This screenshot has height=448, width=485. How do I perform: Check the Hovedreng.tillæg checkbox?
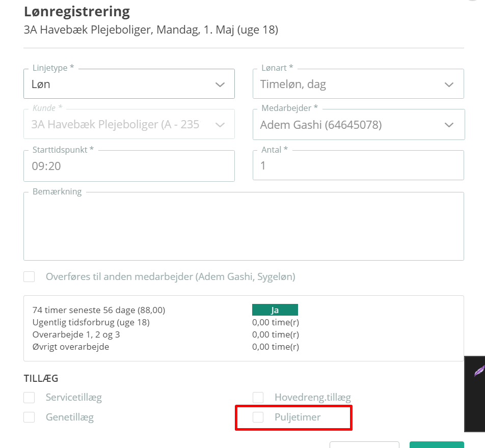258,398
